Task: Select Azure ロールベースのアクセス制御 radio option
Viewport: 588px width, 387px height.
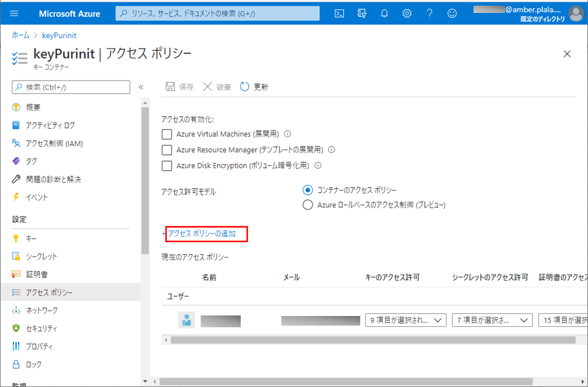Action: pos(308,205)
